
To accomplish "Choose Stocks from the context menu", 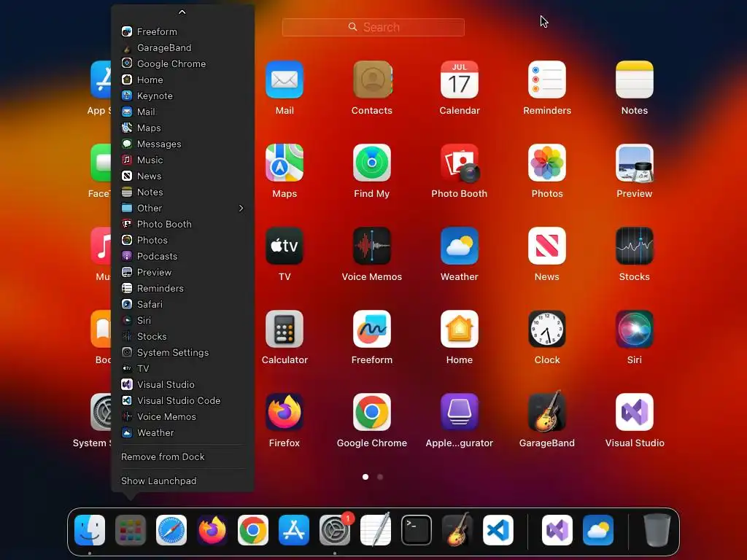I will pyautogui.click(x=182, y=336).
